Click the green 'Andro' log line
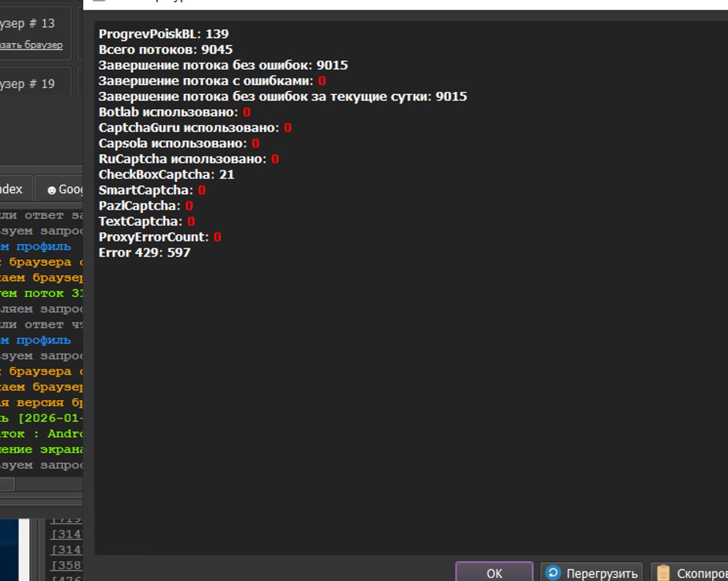 [x=42, y=434]
